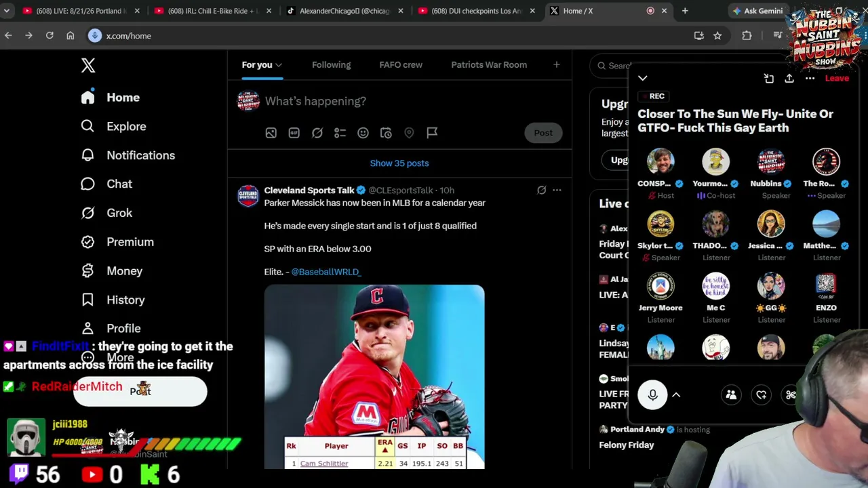Open more options on Cleveland Sports Talk post
Viewport: 868px width, 488px height.
tap(557, 190)
